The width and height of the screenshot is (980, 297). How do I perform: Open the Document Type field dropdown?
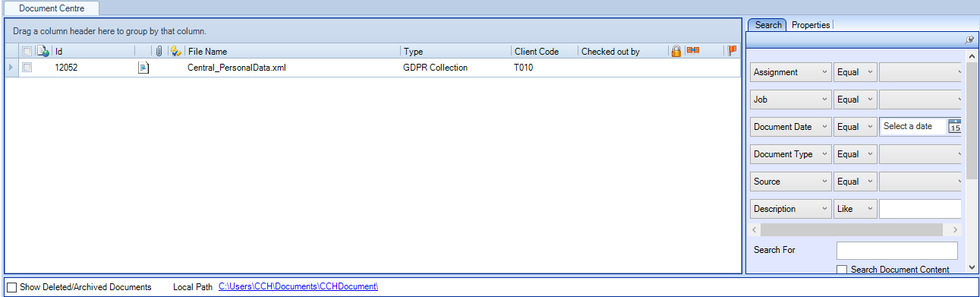[x=790, y=154]
